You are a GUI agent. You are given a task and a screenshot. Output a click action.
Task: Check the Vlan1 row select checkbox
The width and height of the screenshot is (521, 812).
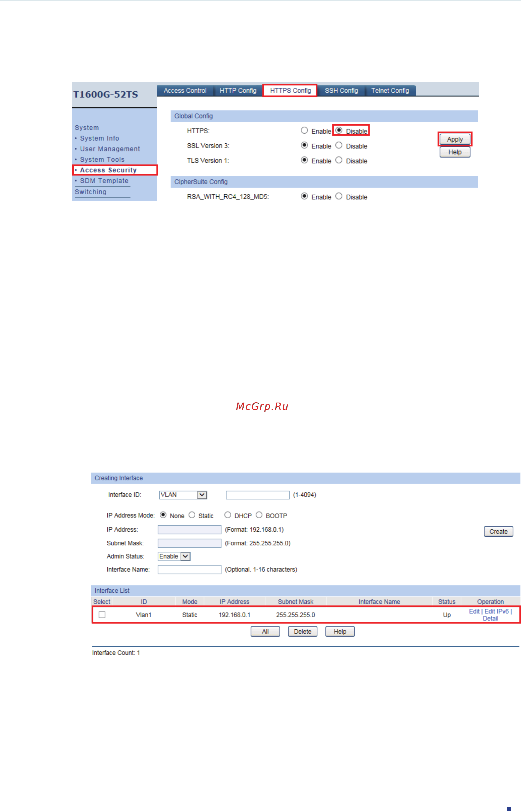coord(102,615)
